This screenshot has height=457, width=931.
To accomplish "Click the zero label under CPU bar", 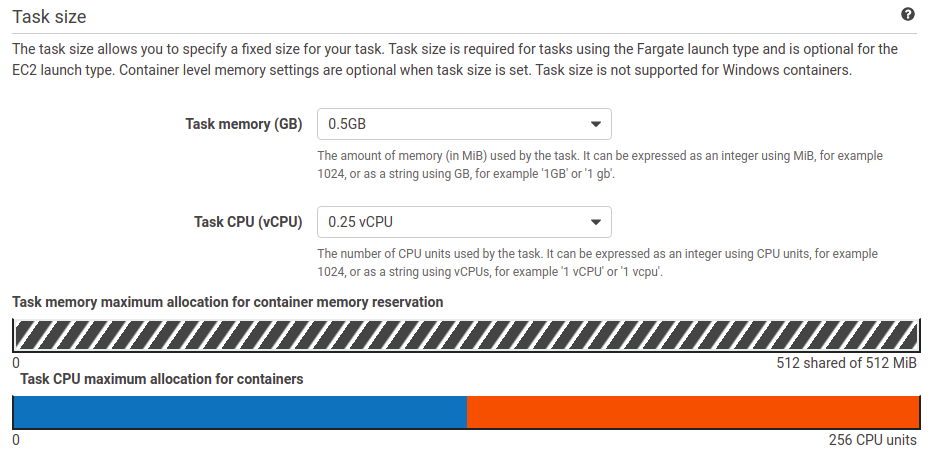I will pos(16,440).
